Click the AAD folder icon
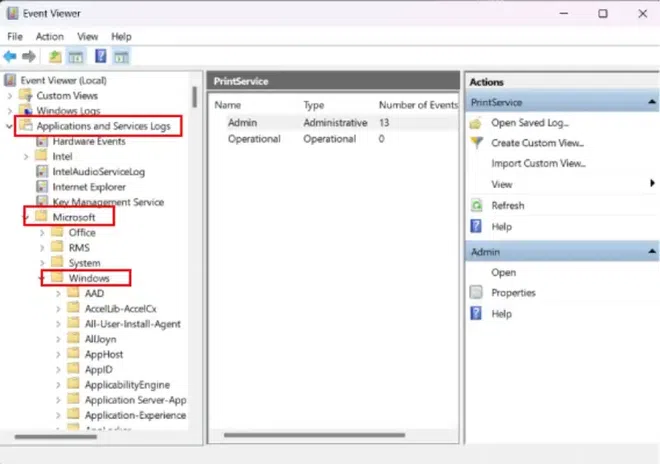 click(x=74, y=293)
